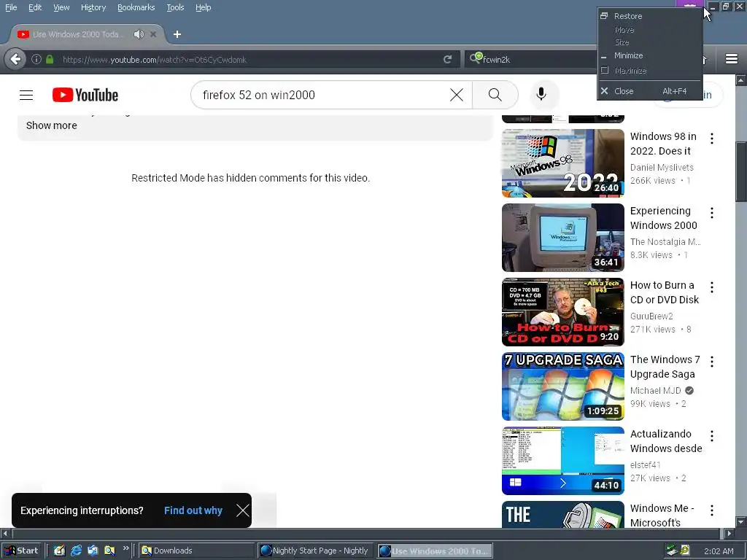
Task: Show site information circle icon
Action: (36, 60)
